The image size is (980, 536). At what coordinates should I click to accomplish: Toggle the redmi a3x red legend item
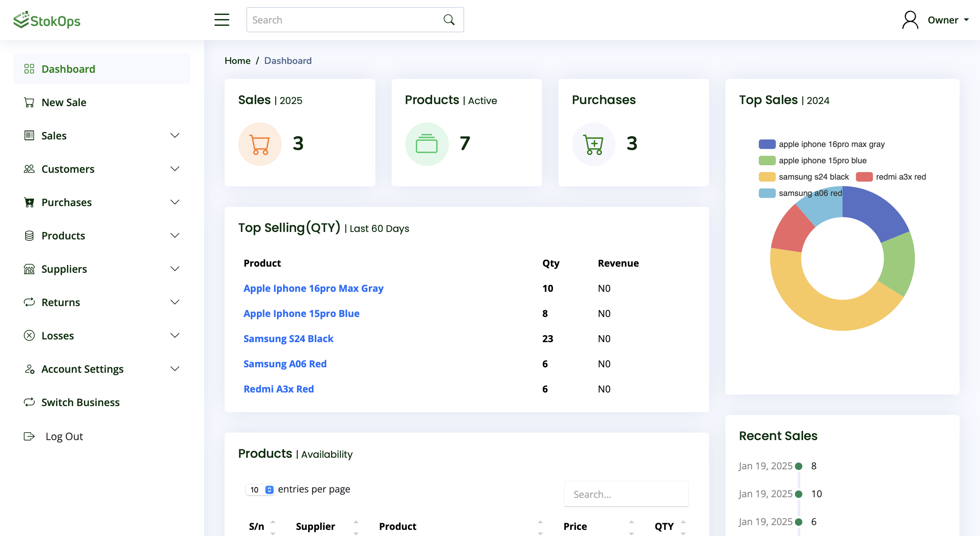tap(891, 177)
